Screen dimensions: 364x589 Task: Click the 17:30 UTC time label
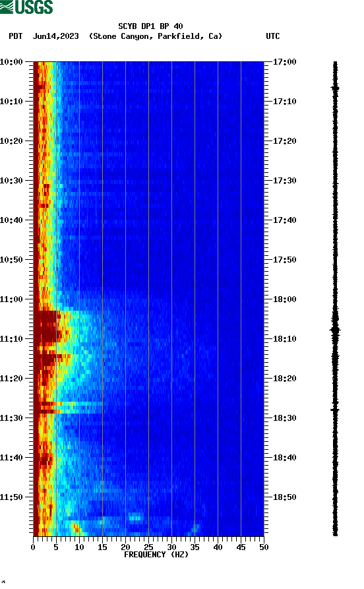coord(284,180)
